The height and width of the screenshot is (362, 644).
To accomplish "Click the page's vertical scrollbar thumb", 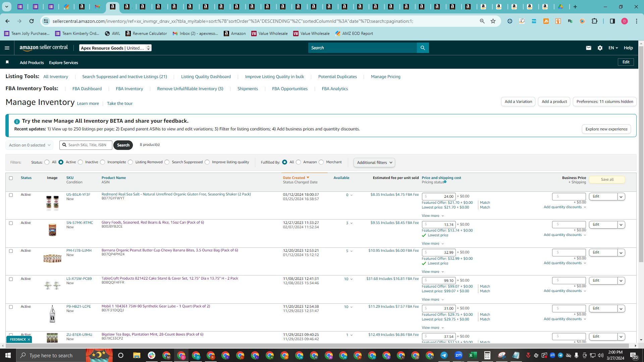I will 641,154.
